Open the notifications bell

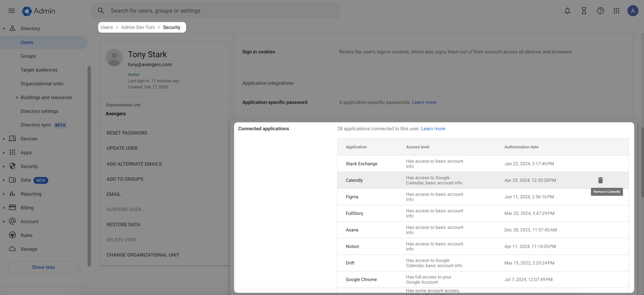pyautogui.click(x=567, y=11)
